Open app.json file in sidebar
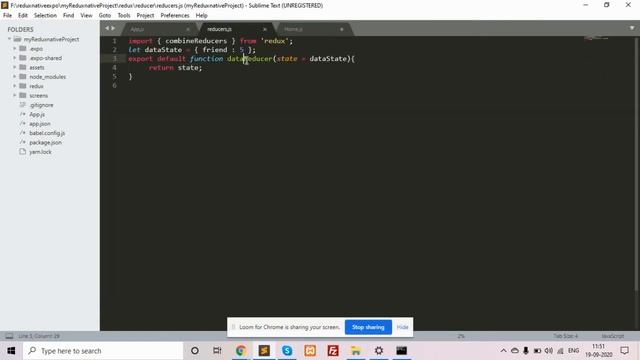 tap(40, 124)
